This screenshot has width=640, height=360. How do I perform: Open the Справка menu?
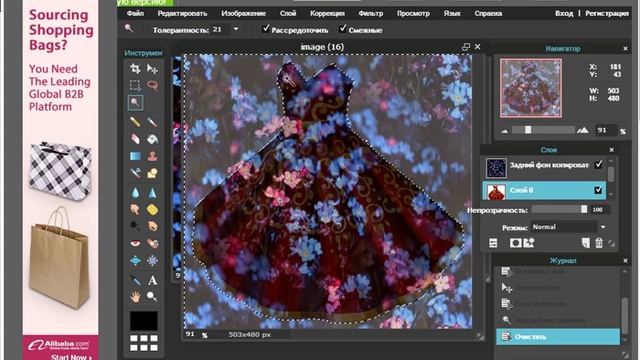click(488, 13)
